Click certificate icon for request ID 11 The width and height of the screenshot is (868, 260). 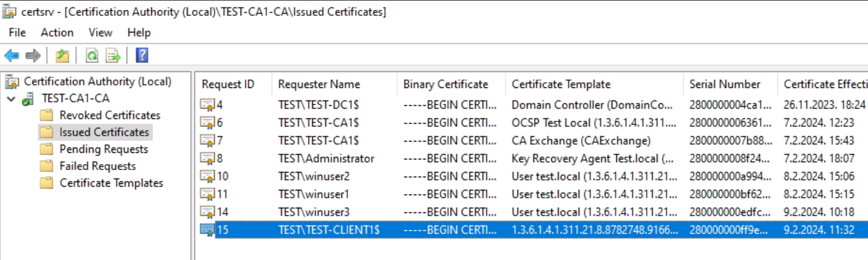tap(208, 194)
